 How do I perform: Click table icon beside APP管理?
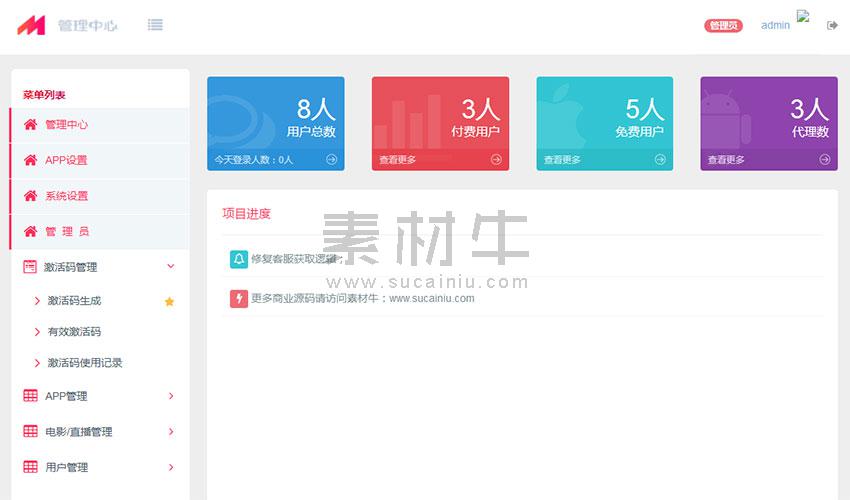pos(30,396)
